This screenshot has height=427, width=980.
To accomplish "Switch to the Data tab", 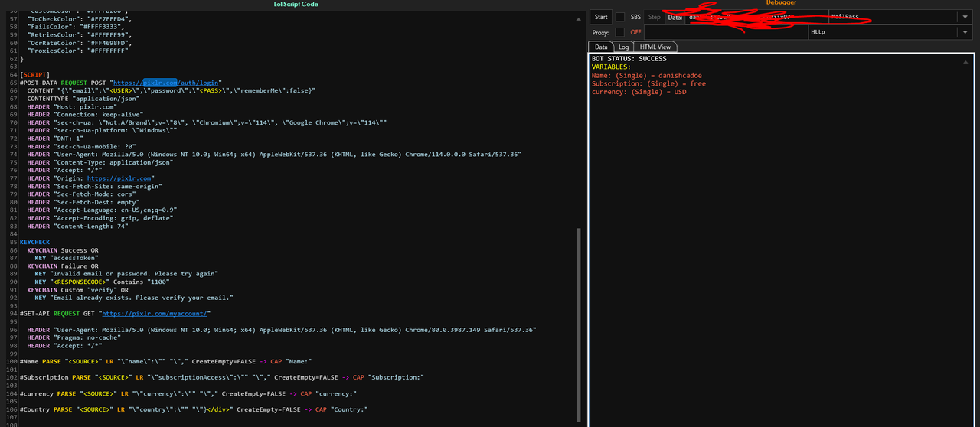I will (602, 47).
